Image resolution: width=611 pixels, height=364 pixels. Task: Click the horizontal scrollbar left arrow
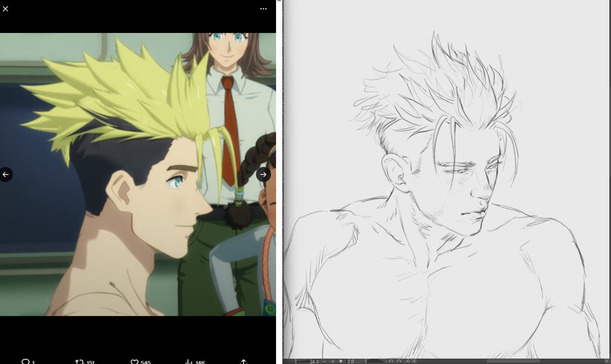414,361
